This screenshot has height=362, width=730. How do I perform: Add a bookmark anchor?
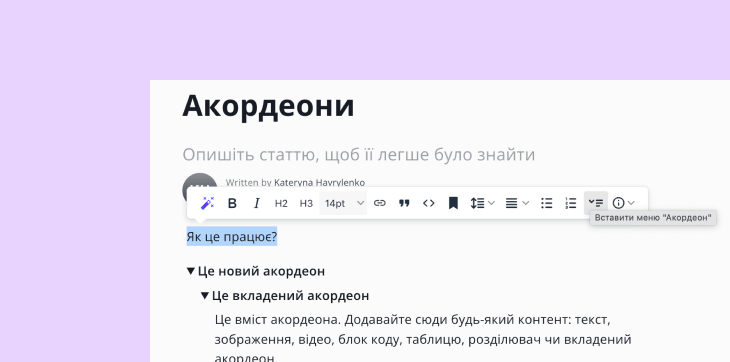tap(453, 203)
